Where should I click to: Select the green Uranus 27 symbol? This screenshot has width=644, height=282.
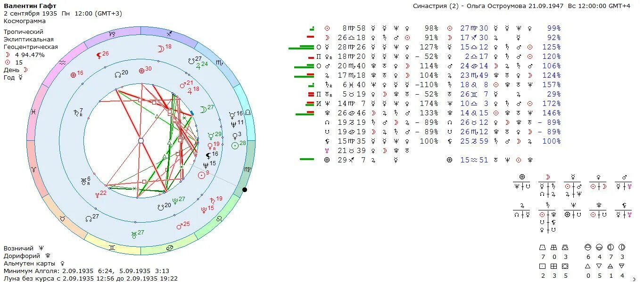pos(138,233)
